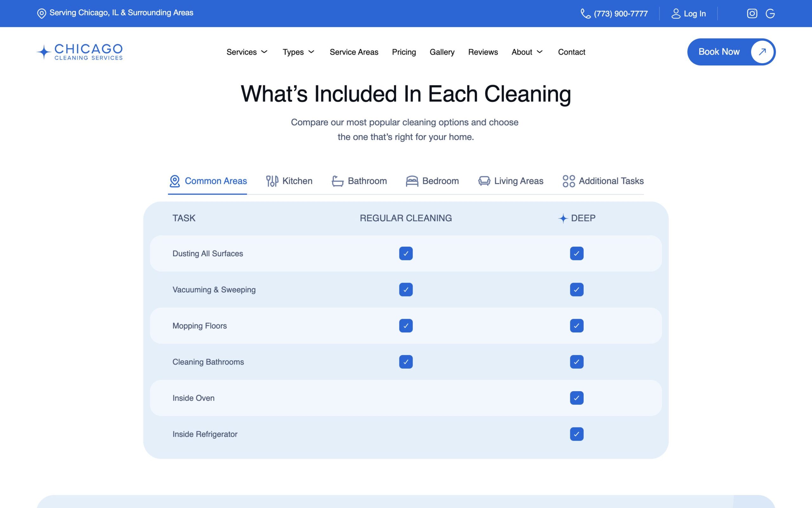Click the Living Areas sofa icon
Viewport: 812px width, 508px height.
click(x=484, y=181)
